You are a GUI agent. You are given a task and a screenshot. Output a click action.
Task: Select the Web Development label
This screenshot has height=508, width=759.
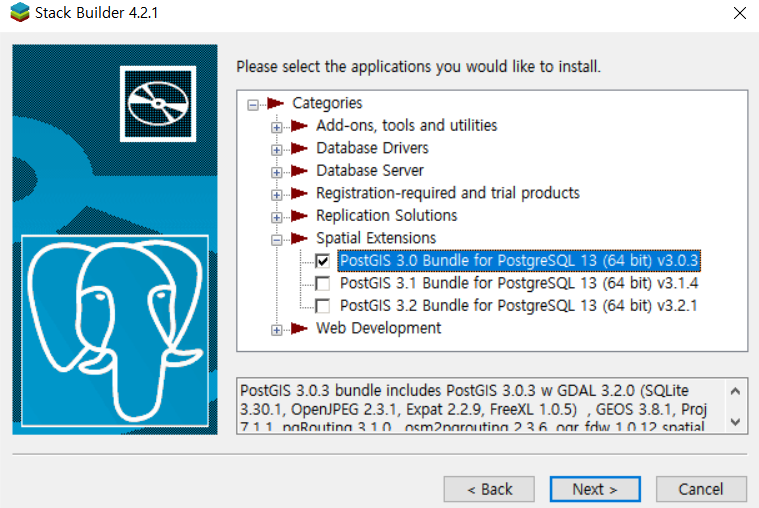[379, 328]
